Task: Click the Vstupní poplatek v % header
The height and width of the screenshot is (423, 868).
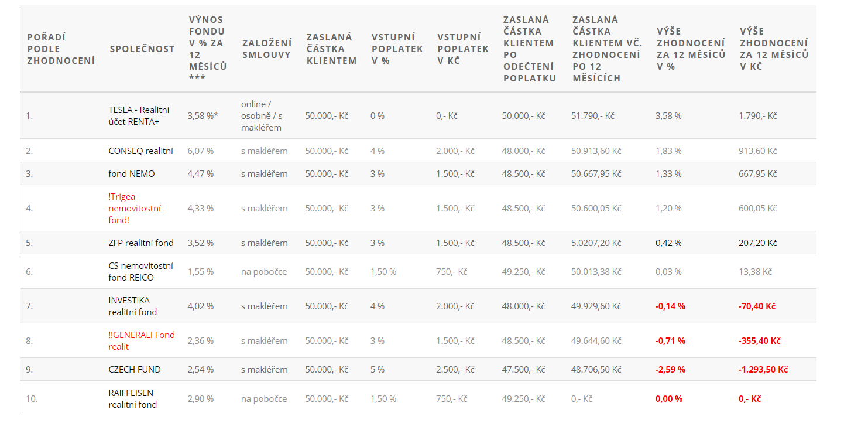Action: pyautogui.click(x=397, y=49)
